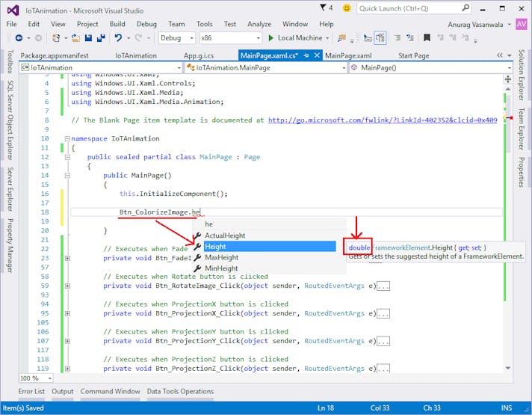Open the Properties side panel
532x415 pixels.
(522, 172)
